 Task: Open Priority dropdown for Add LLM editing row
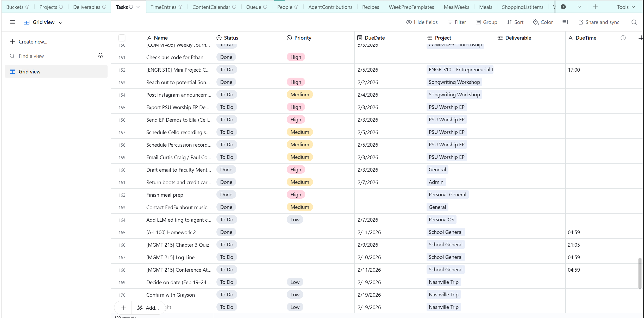pos(295,220)
